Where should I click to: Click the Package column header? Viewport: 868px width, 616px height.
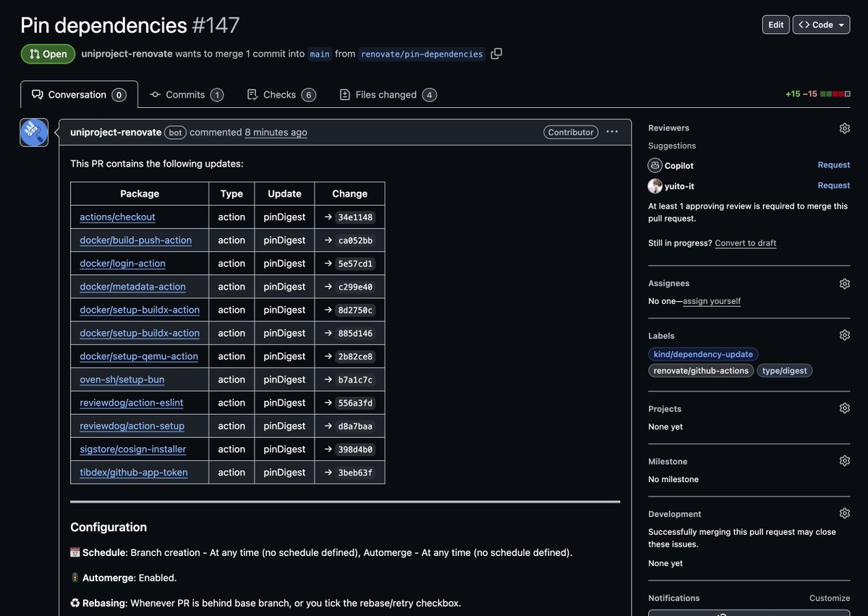[140, 194]
